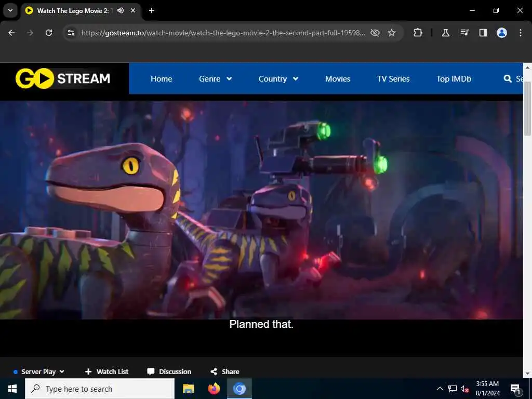The height and width of the screenshot is (399, 532).
Task: Expand the Country dropdown menu
Action: 278,79
